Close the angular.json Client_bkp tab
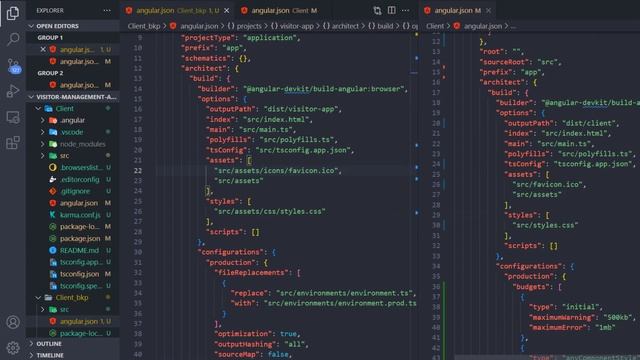The height and width of the screenshot is (360, 640). point(227,11)
